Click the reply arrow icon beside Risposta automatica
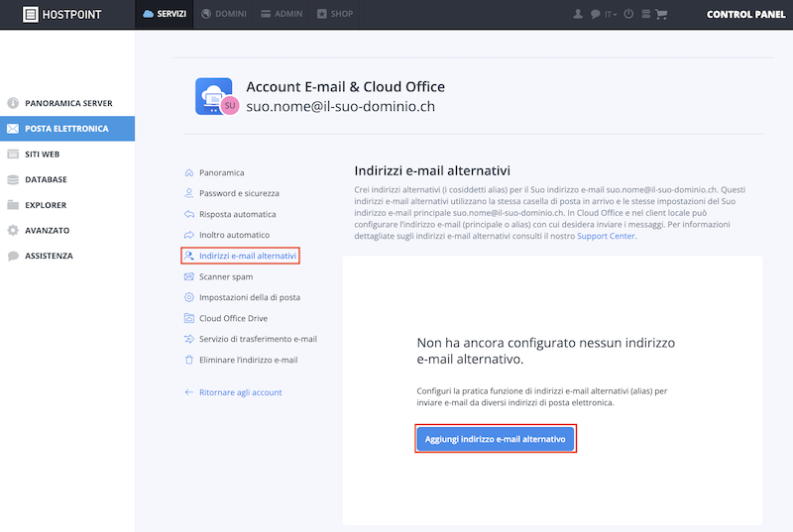This screenshot has width=793, height=532. point(189,214)
